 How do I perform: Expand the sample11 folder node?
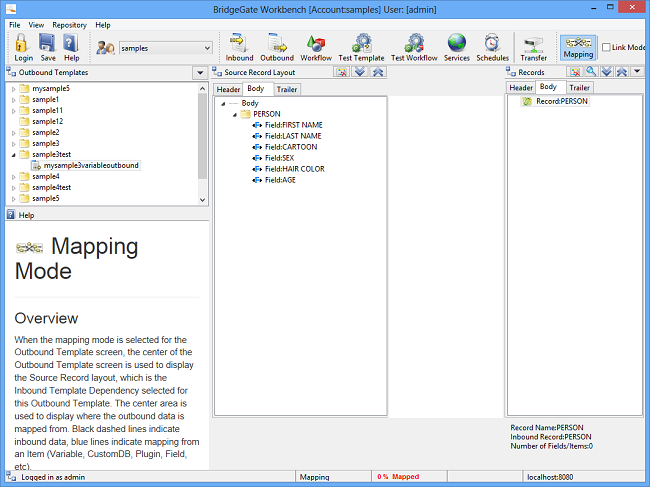coord(13,111)
